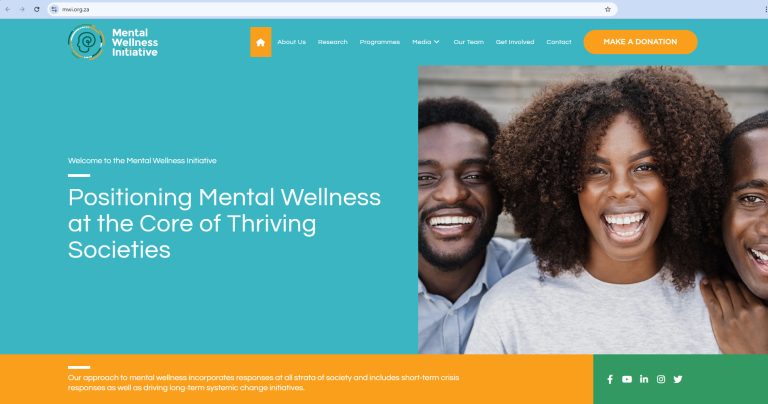The width and height of the screenshot is (768, 404).
Task: Click the orange Home icon in navigation
Action: pos(261,42)
